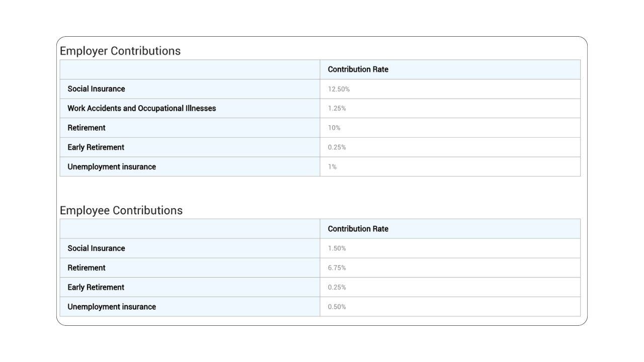
Task: Select the 1.25% rate cell
Action: tap(337, 108)
